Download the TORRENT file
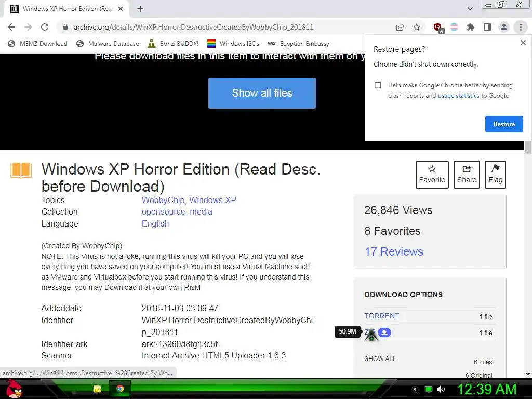Screen dimensions: 532x399 (382, 316)
